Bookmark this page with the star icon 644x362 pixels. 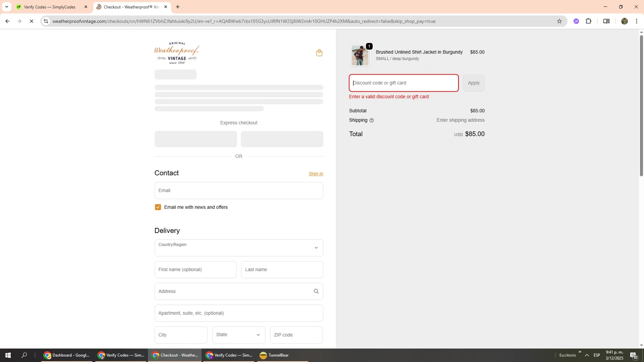pos(559,21)
